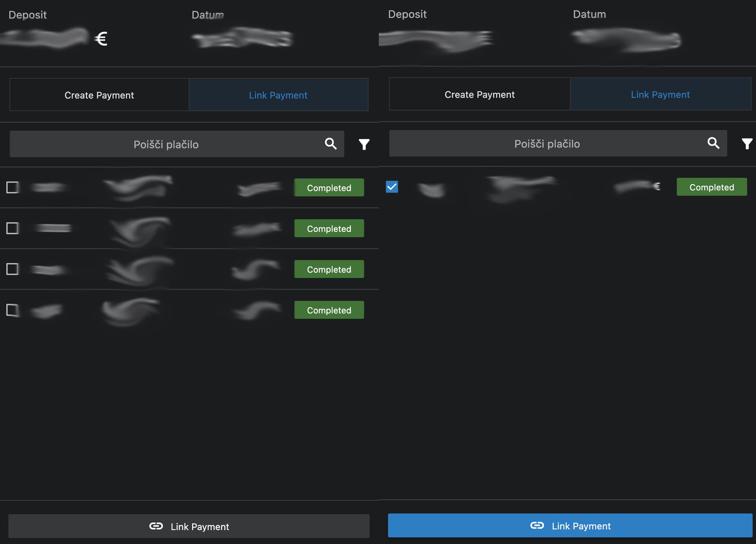Focus the left Poišči plačilo search field
Screen dimensions: 756x544
165,144
